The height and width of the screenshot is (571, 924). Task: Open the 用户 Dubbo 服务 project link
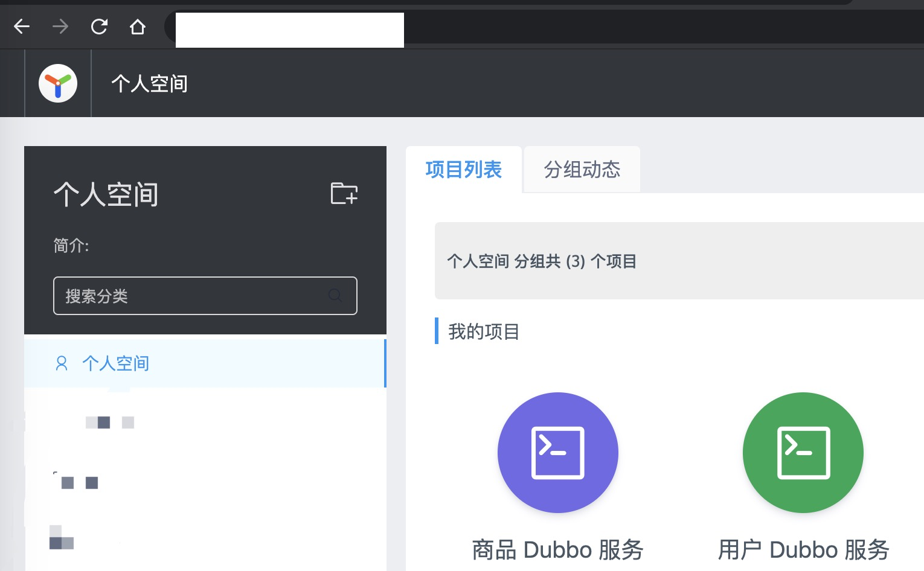(x=804, y=549)
